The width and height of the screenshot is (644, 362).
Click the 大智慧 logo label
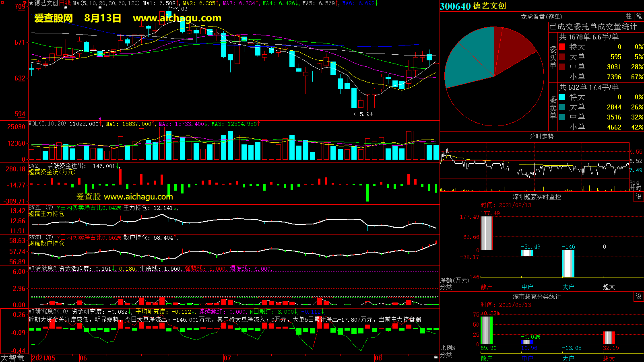(x=12, y=358)
